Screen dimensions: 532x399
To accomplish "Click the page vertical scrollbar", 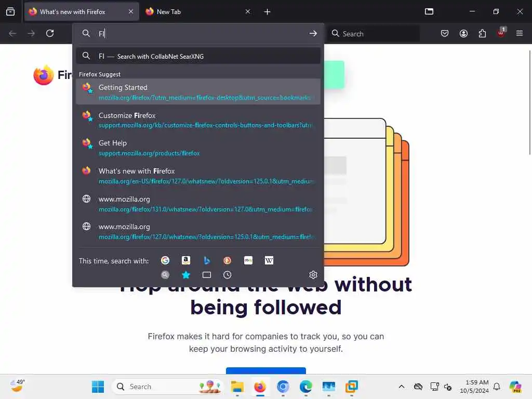I will coord(529,102).
